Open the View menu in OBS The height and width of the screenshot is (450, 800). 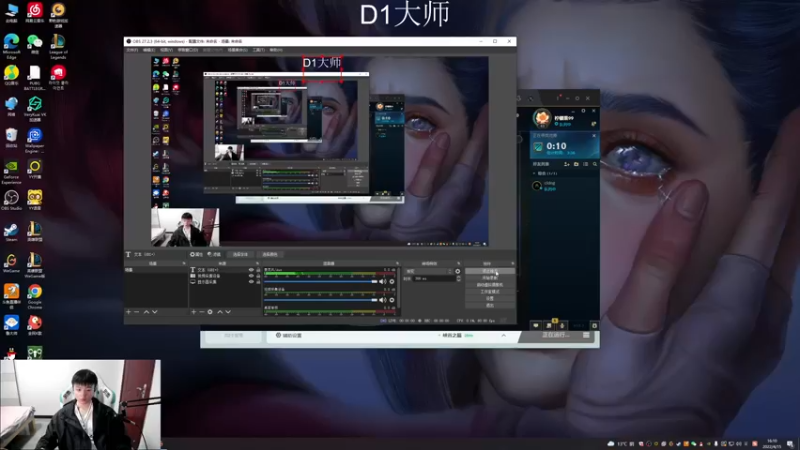[x=166, y=50]
